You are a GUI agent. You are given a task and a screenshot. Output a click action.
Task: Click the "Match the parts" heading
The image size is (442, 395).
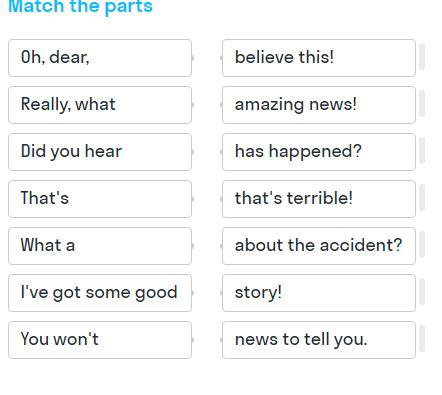[80, 7]
